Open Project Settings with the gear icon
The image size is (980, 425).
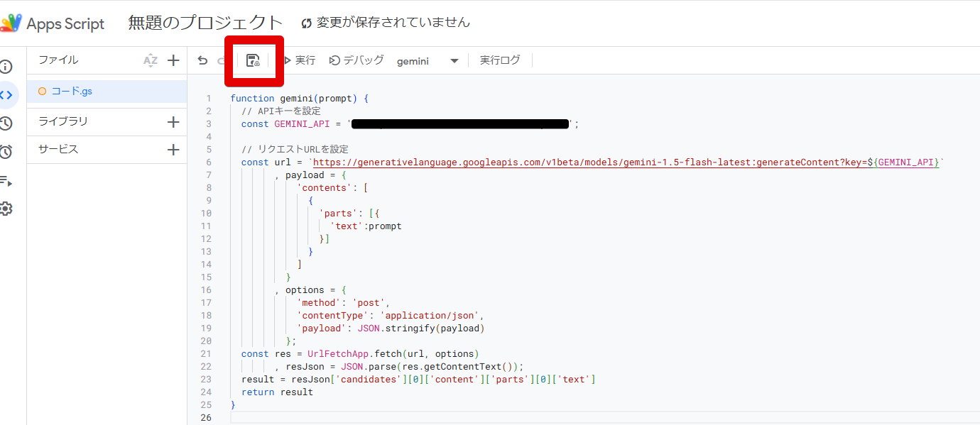(7, 208)
